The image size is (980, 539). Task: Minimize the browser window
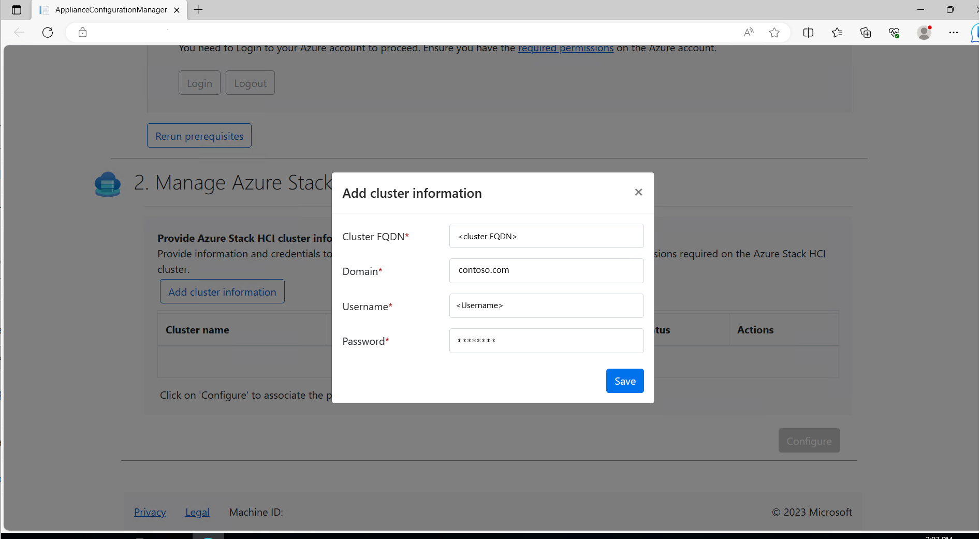[x=920, y=10]
